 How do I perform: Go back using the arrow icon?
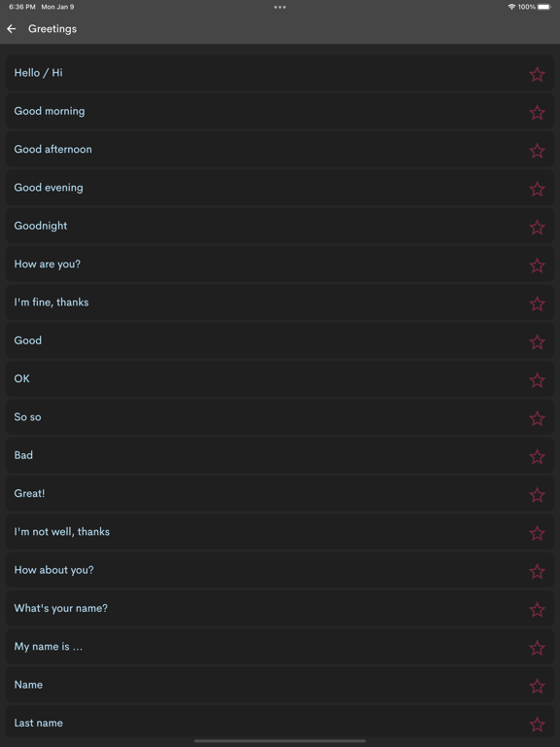[x=12, y=29]
